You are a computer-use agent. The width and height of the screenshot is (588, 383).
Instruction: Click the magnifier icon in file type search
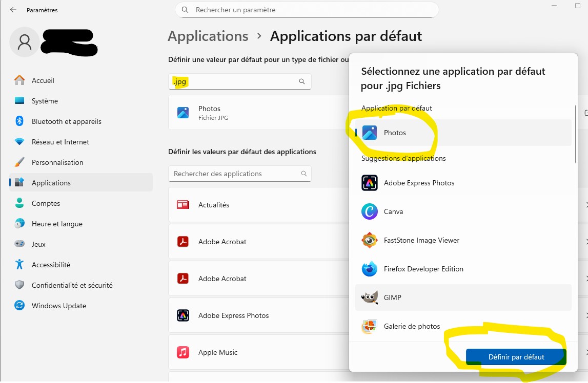tap(302, 81)
